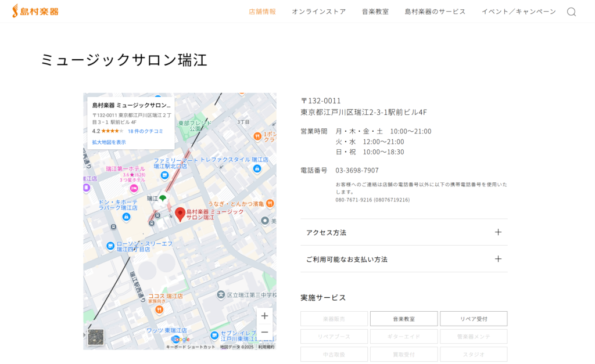Click the ミュージックサロン瑞江 page heading

pyautogui.click(x=124, y=60)
